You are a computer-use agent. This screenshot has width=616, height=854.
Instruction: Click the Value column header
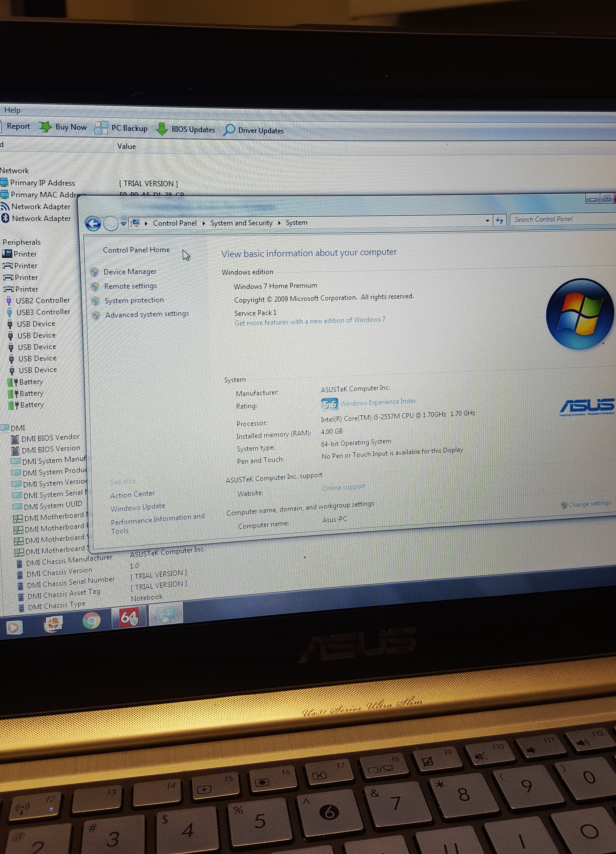[126, 146]
